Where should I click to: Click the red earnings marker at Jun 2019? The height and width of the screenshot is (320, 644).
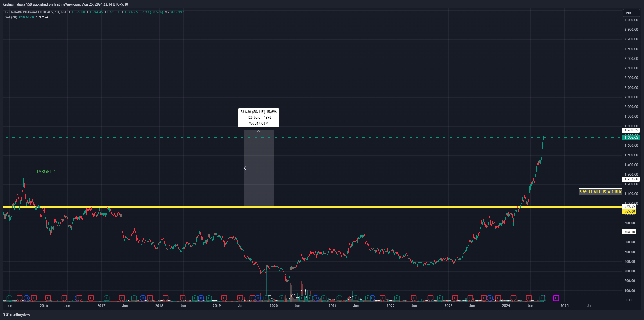coord(240,298)
